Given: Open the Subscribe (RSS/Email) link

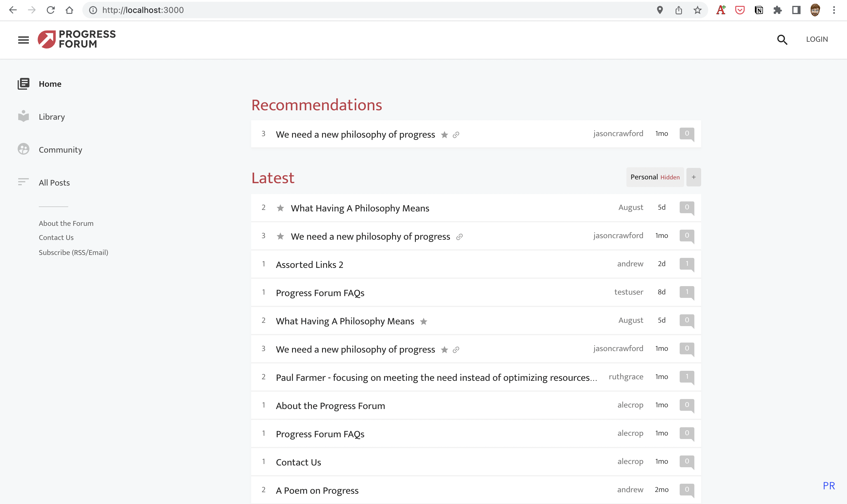Looking at the screenshot, I should point(73,252).
